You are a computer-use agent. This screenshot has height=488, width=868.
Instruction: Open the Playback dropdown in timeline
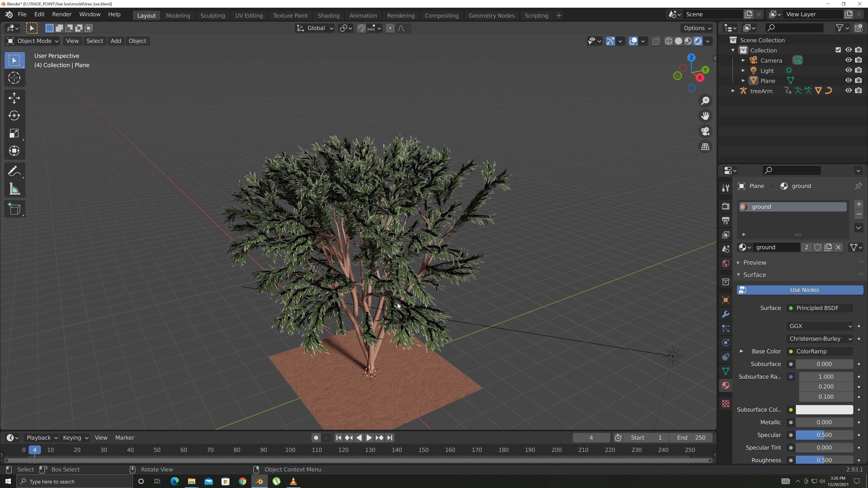point(42,437)
